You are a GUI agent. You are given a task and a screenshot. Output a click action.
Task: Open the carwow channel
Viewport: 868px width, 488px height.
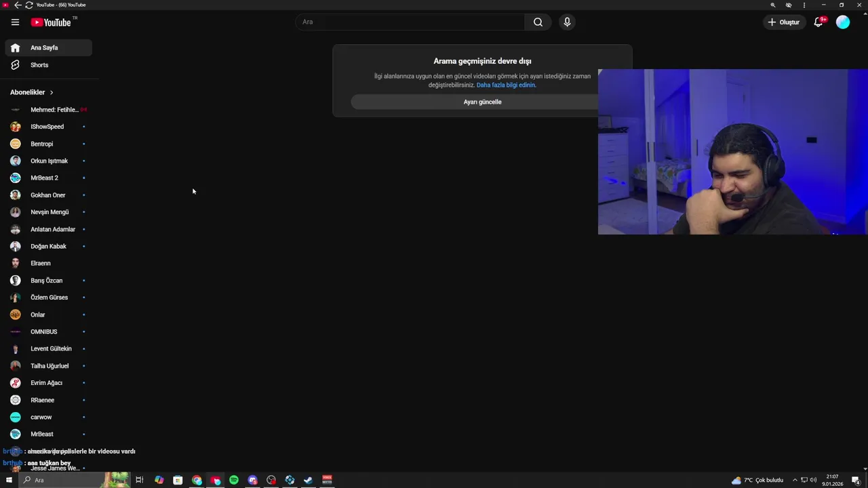point(49,417)
